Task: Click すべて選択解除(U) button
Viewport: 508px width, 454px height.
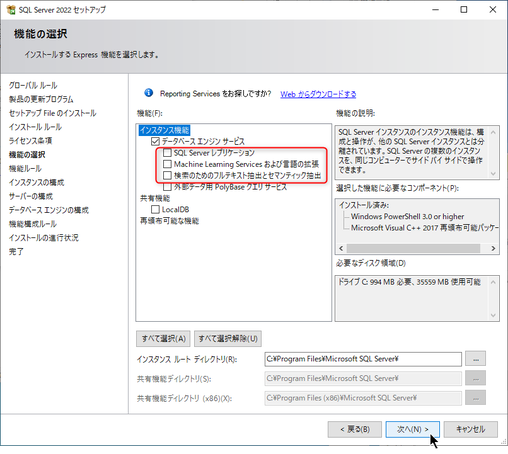Action: [x=228, y=339]
